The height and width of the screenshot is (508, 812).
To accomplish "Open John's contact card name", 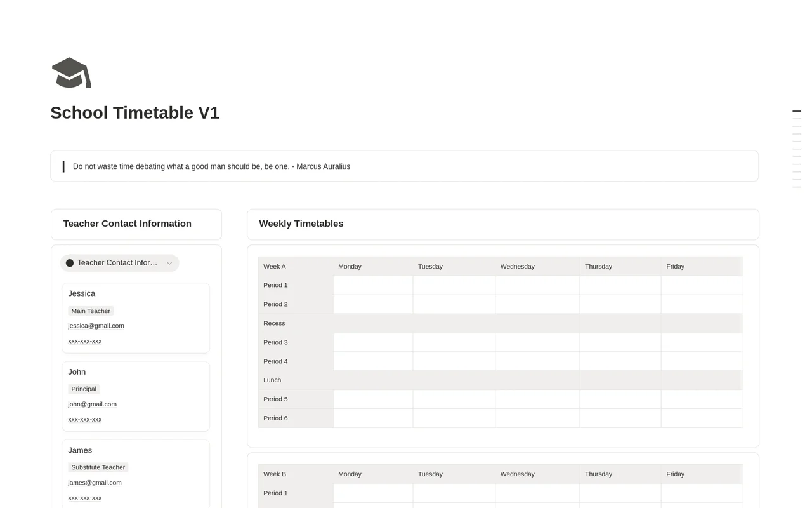I will tap(77, 372).
